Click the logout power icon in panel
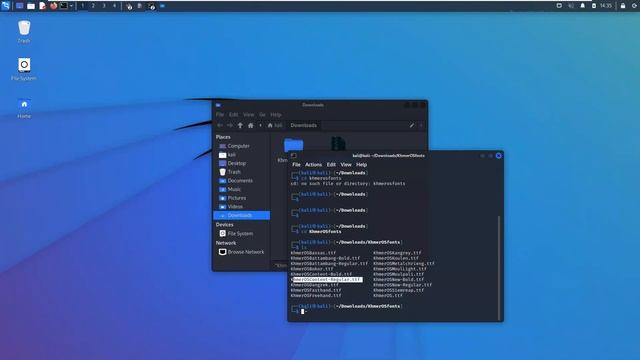Viewport: 640px width, 360px height. [x=635, y=6]
